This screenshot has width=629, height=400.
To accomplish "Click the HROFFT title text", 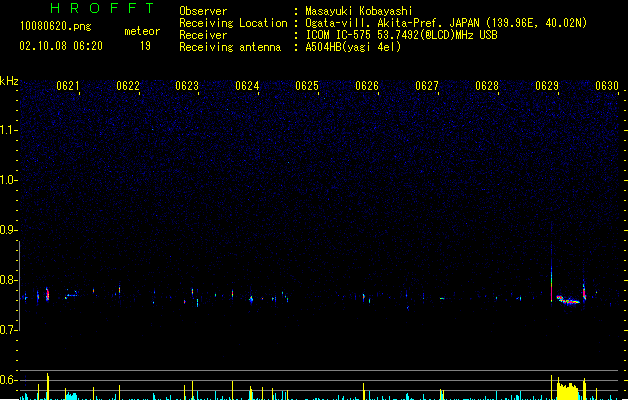I will tap(102, 8).
